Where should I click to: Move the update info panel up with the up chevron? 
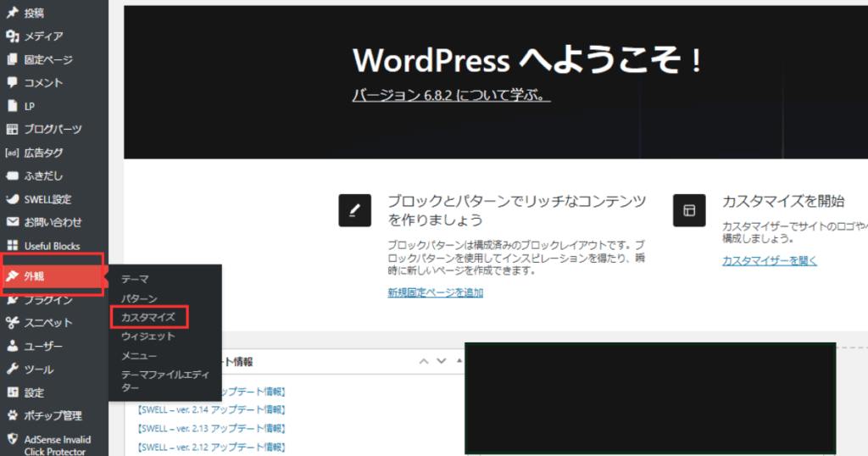424,361
